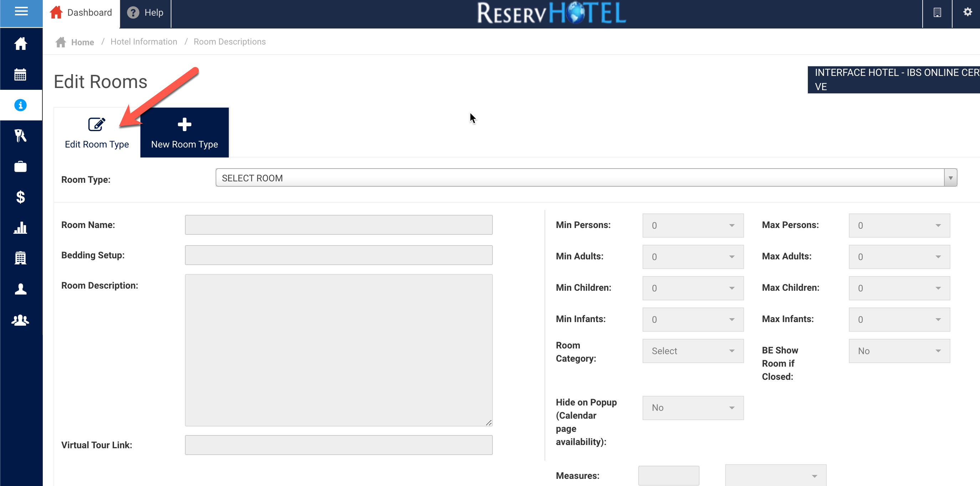The height and width of the screenshot is (486, 980).
Task: Go to Hotel Information breadcrumb link
Action: (x=144, y=42)
